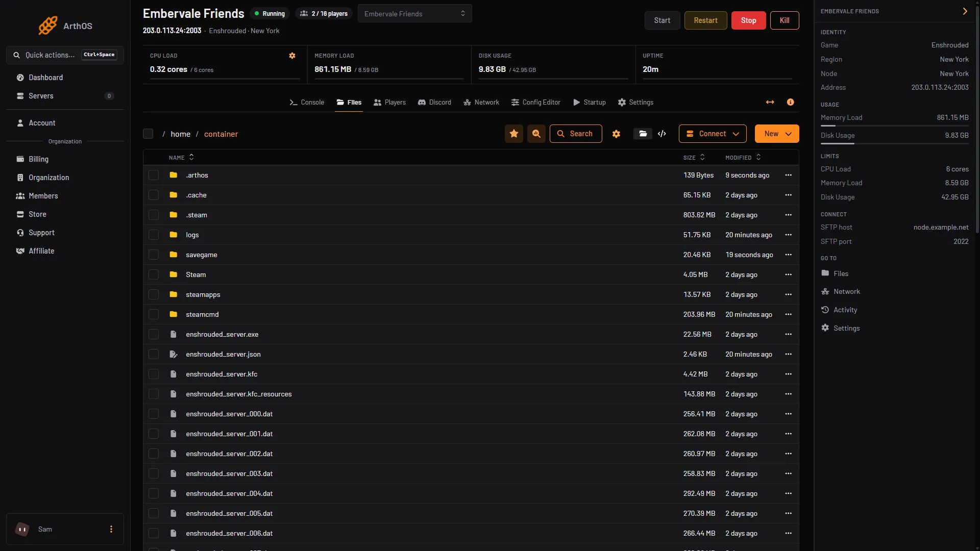Toggle the wide layout arrows icon

770,103
